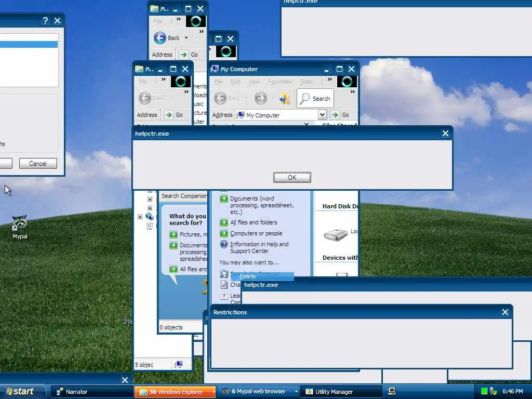Click the '0 objects' status bar text
Image resolution: width=532 pixels, height=399 pixels.
[x=171, y=327]
